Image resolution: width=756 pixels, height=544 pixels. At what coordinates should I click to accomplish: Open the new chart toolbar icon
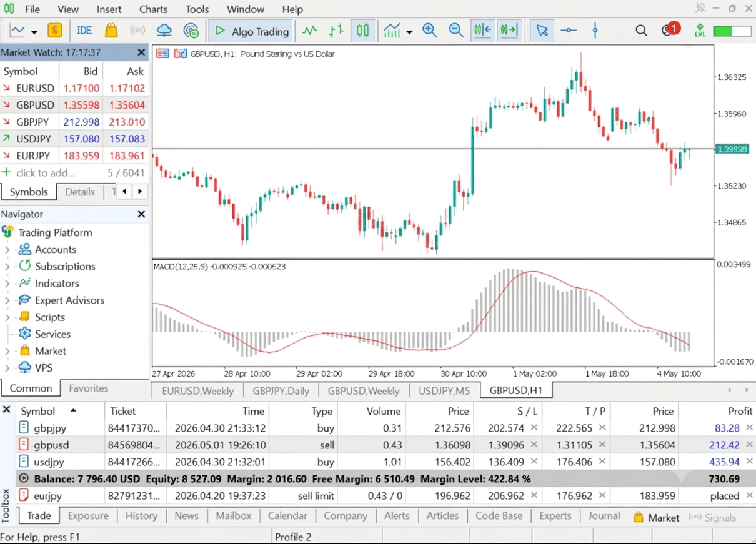(17, 31)
